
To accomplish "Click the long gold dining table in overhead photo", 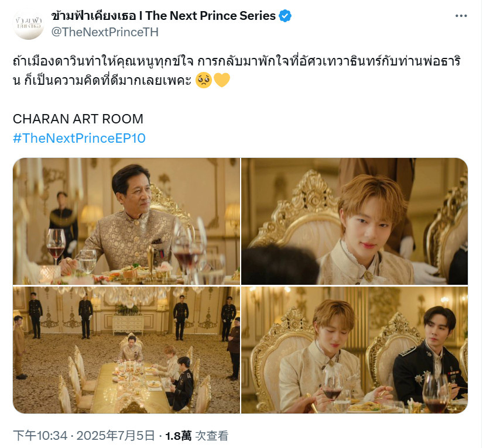I will 129,388.
